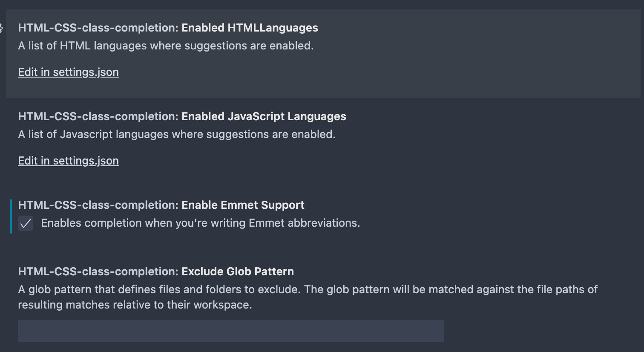Click the HTML languages suggestions description text
This screenshot has height=352, width=644.
coord(166,46)
